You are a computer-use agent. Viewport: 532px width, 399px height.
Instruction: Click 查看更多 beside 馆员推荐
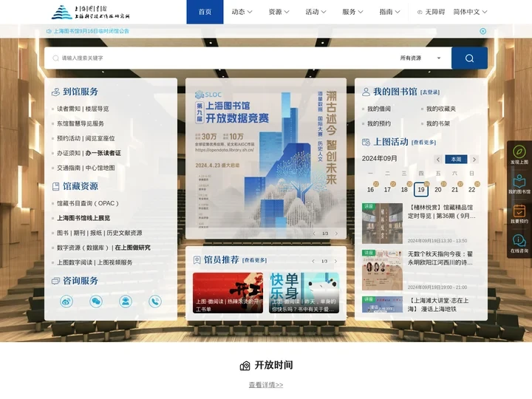(x=254, y=260)
